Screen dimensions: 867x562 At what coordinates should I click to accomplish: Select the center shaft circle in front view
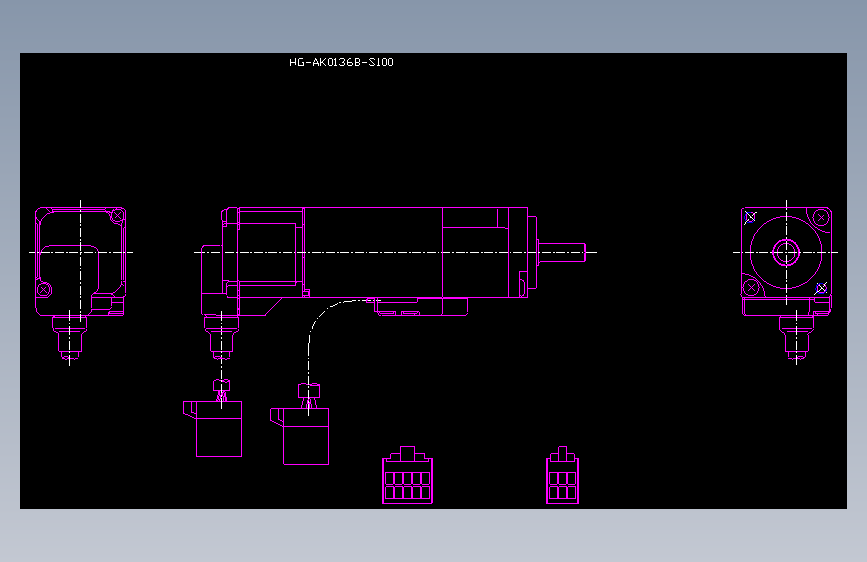click(x=786, y=253)
